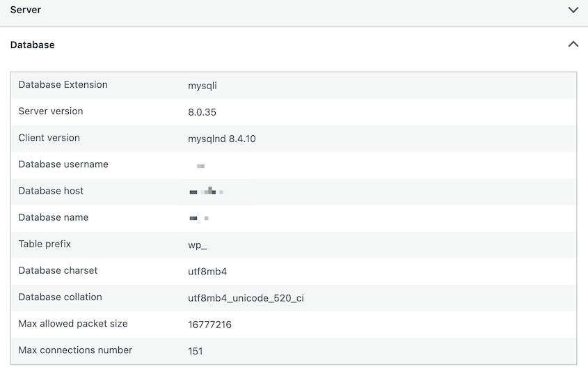Select the 'mysqli' value

pyautogui.click(x=202, y=86)
